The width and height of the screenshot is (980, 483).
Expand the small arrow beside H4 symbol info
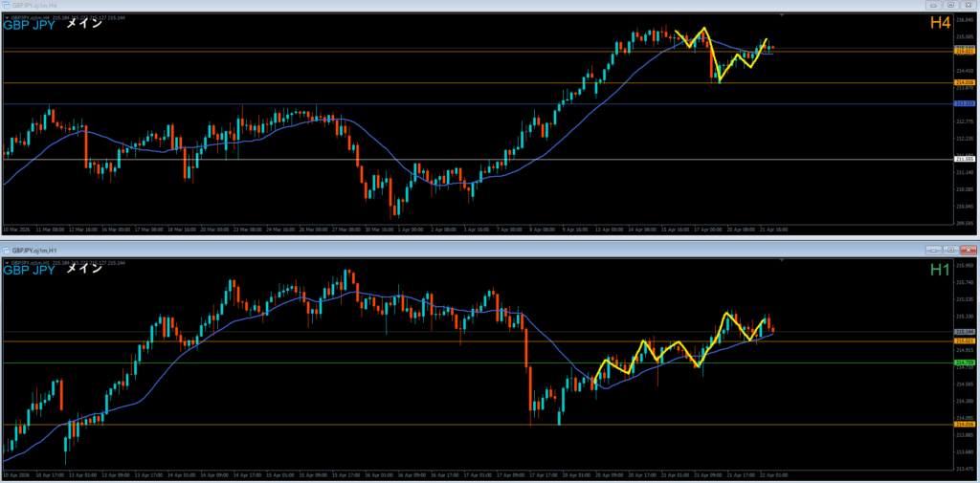[x=6, y=17]
